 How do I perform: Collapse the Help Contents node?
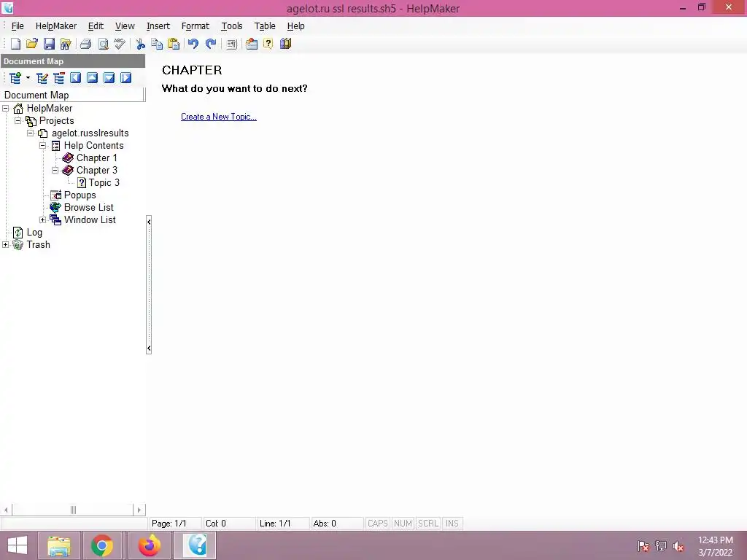(x=42, y=145)
